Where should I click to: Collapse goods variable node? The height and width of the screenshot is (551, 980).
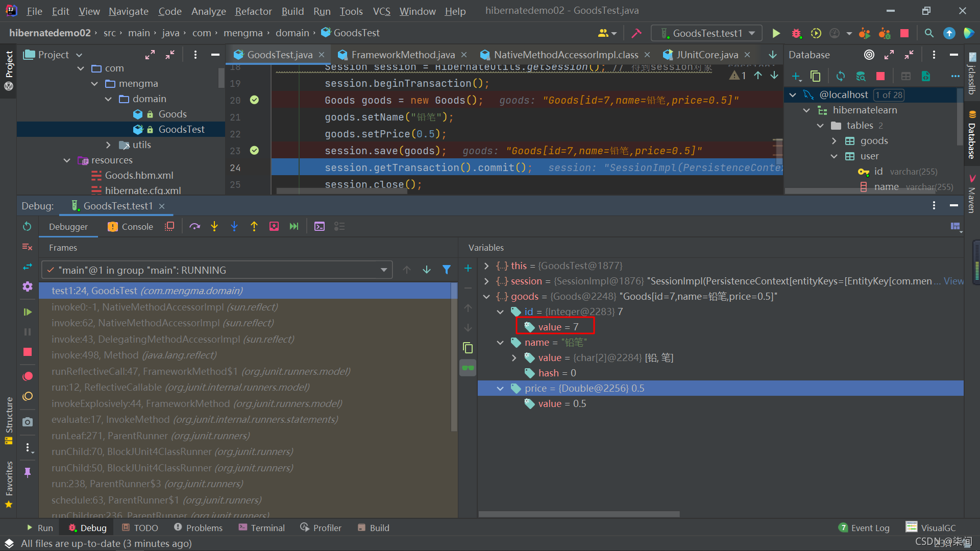[486, 296]
